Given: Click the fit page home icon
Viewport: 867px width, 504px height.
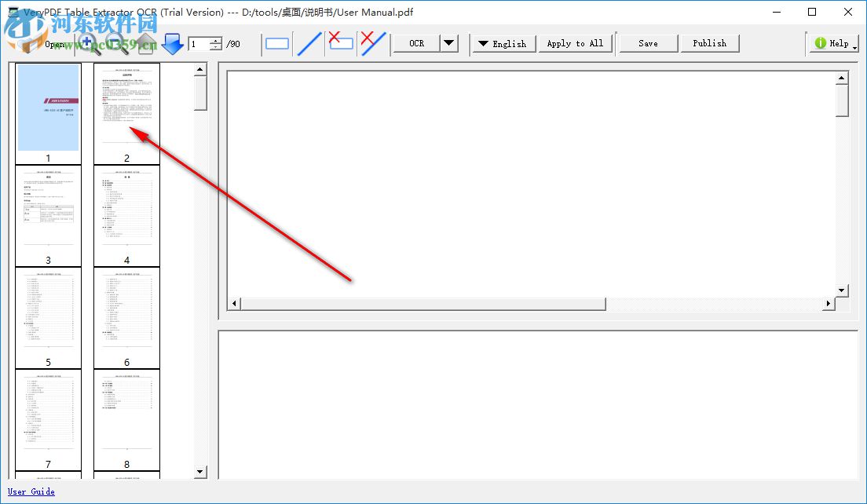Looking at the screenshot, I should tap(145, 43).
